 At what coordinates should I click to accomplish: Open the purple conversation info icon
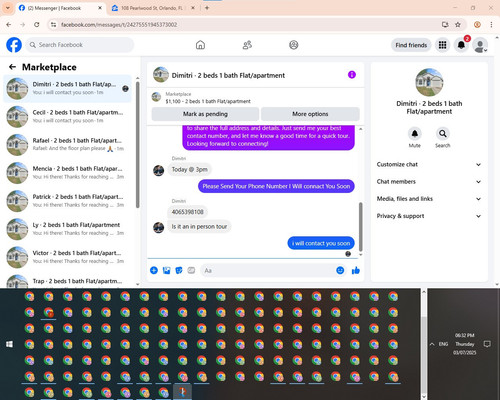352,75
